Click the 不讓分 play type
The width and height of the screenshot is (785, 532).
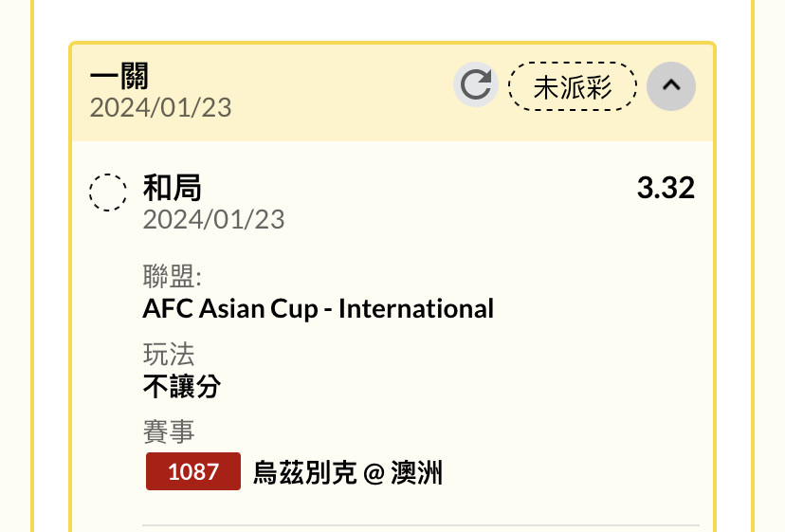(182, 387)
